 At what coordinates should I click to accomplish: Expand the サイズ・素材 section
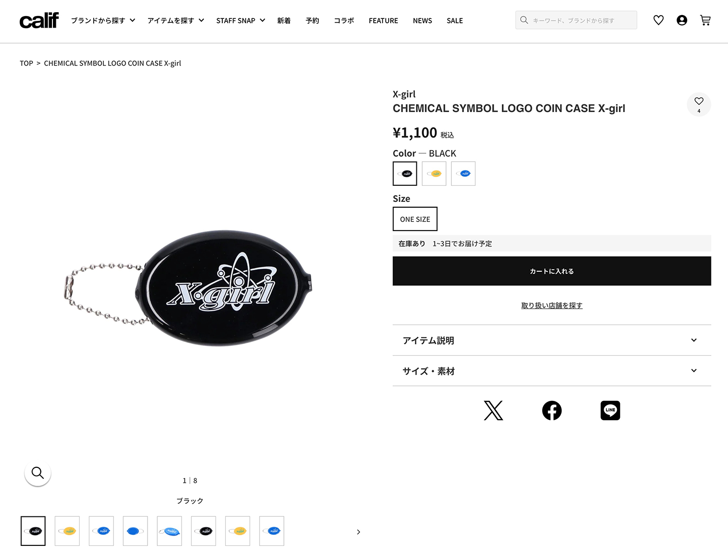click(x=551, y=370)
